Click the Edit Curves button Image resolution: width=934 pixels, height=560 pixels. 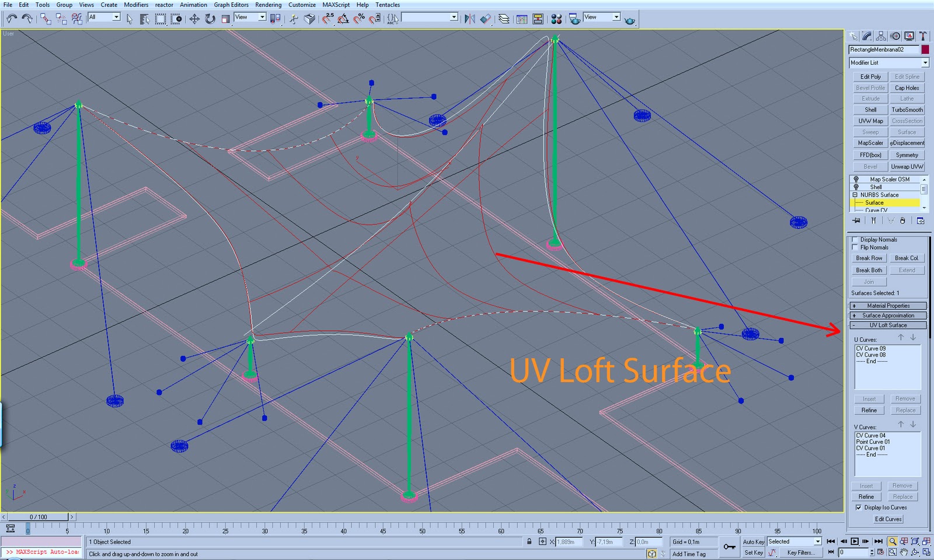coord(888,519)
